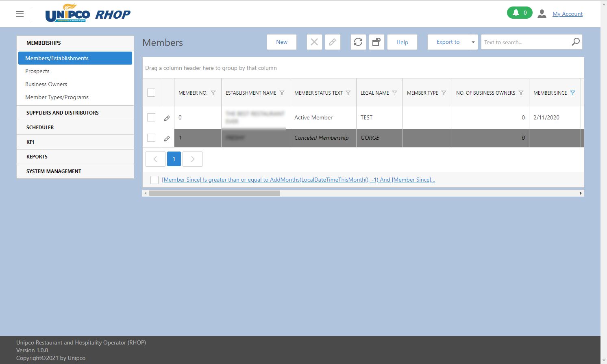Click the New button
The width and height of the screenshot is (607, 364).
(x=282, y=42)
